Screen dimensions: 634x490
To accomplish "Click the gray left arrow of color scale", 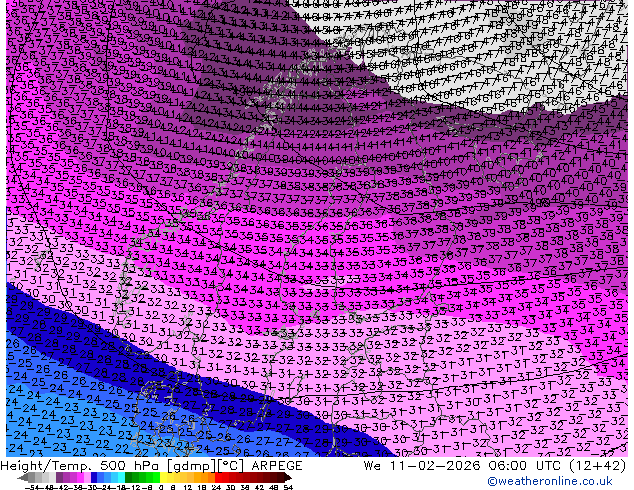I will tap(8, 477).
